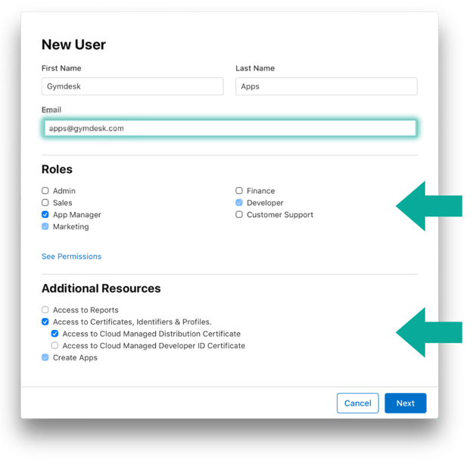This screenshot has width=476, height=464.
Task: Toggle the Create Apps checkbox
Action: 45,357
